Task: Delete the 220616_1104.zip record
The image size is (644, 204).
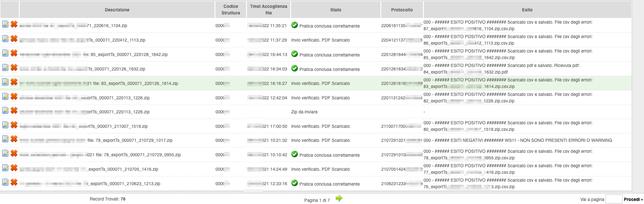Action: (x=14, y=25)
